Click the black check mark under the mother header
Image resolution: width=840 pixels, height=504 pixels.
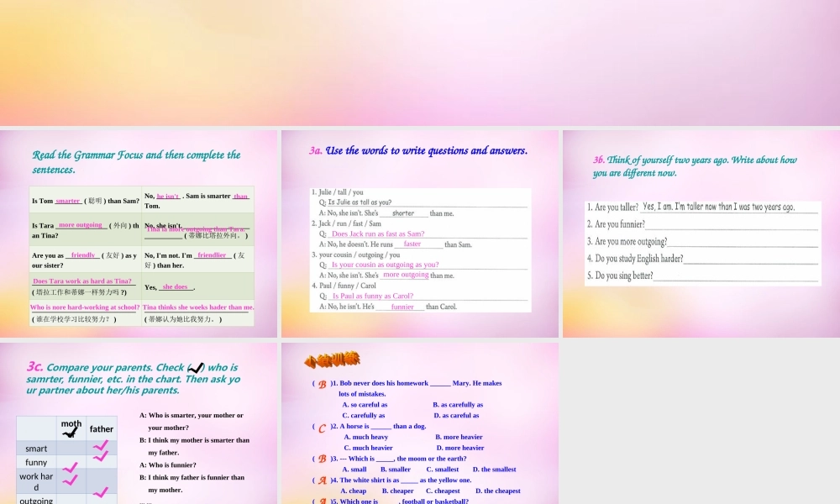pos(71,433)
